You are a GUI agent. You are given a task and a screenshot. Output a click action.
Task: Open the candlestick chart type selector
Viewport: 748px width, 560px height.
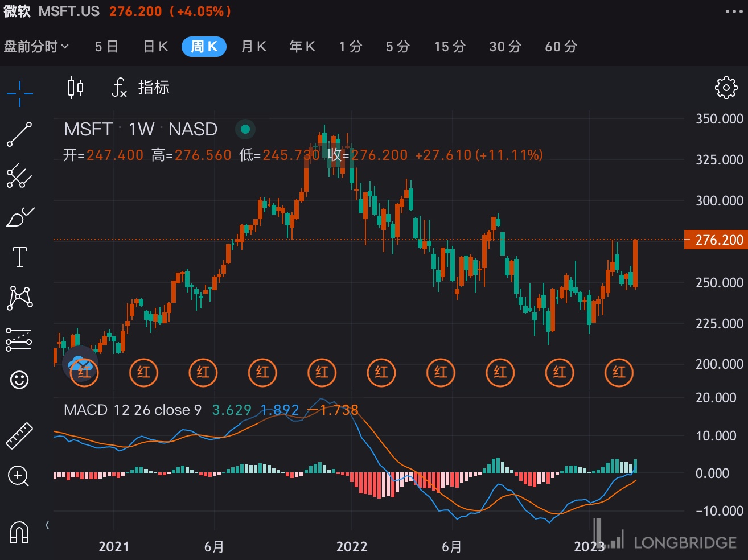pos(75,88)
